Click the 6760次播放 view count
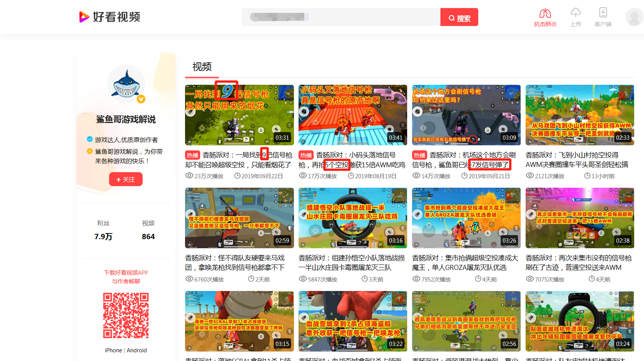 point(205,279)
